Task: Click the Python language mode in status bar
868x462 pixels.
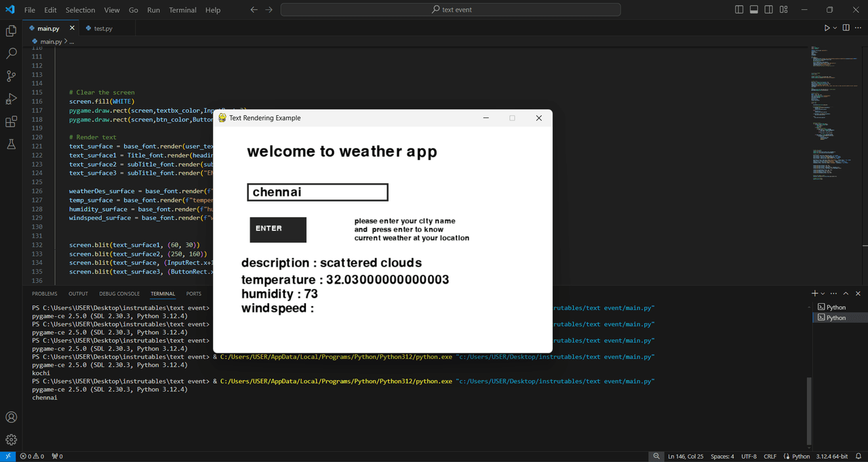Action: pyautogui.click(x=801, y=457)
